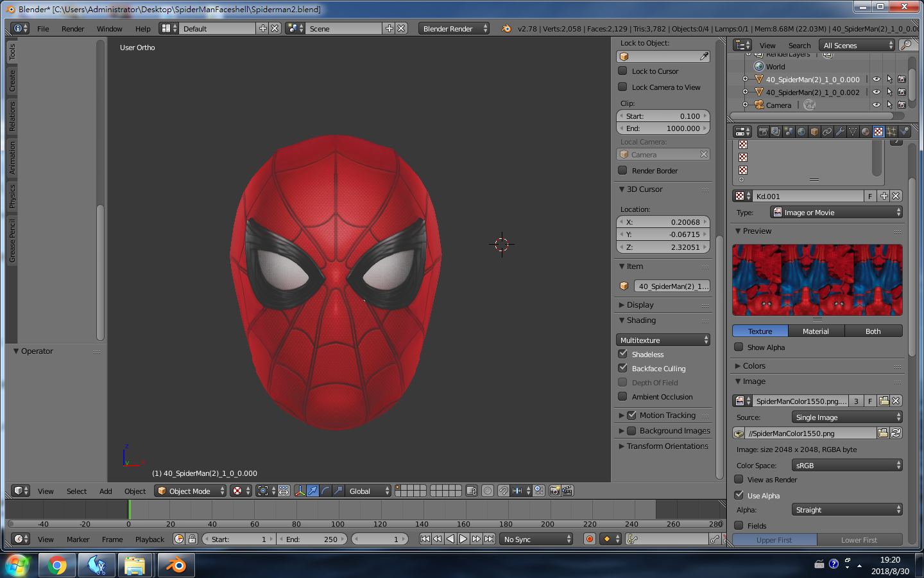Open file browser for SpiderManColor1550.png path

click(884, 433)
